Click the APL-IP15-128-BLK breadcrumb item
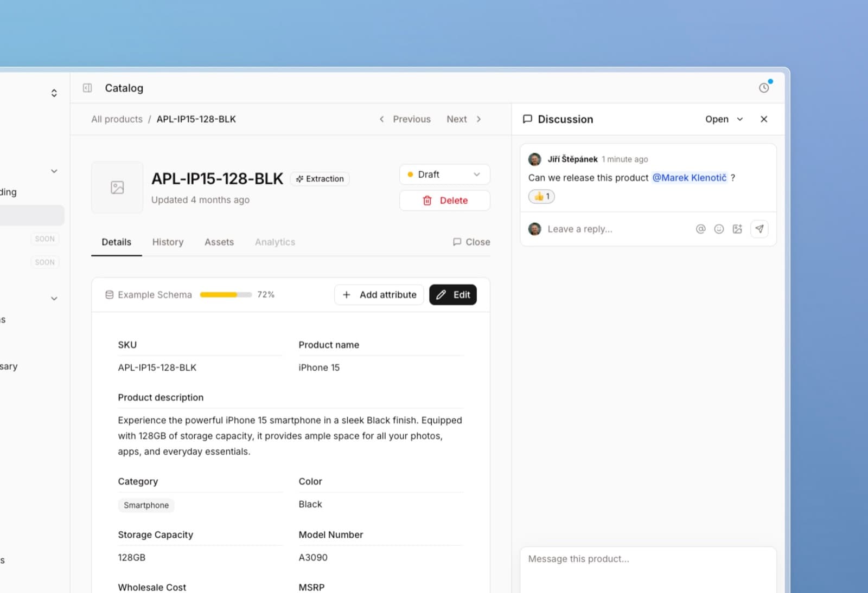Screen dimensions: 868x593 tap(196, 119)
